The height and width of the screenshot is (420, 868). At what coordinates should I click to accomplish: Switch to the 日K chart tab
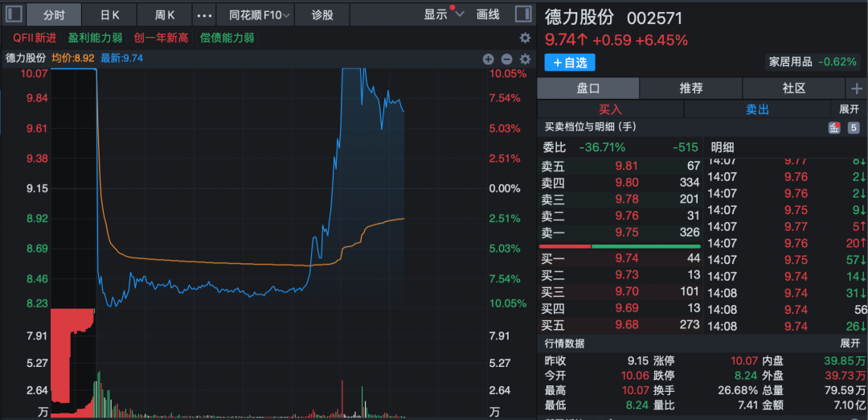[x=110, y=14]
